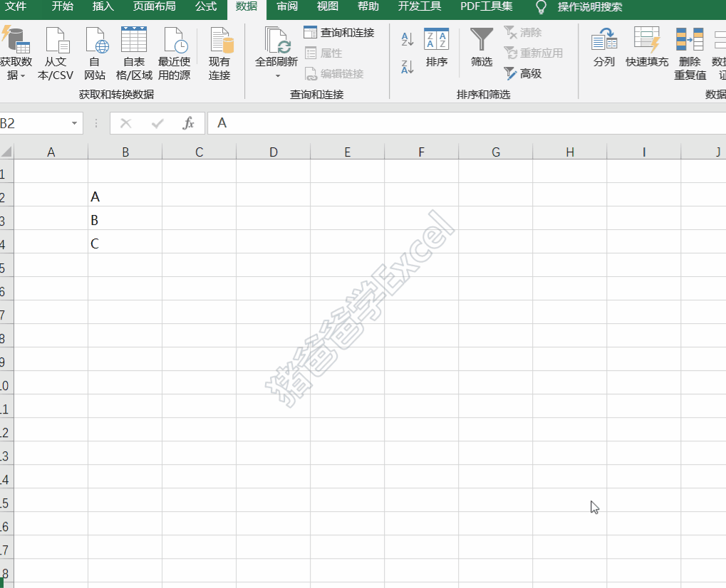
Task: Click Clear filter (清除)
Action: point(523,32)
